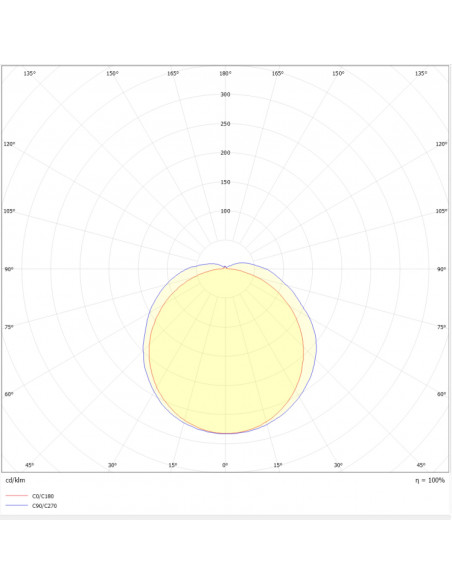This screenshot has width=452, height=584.
Task: Click the 250 radial scale value
Action: (x=225, y=124)
